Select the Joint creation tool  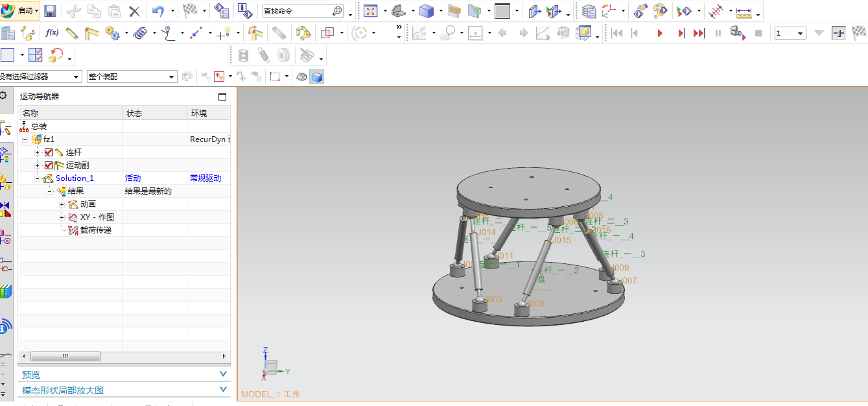[91, 32]
